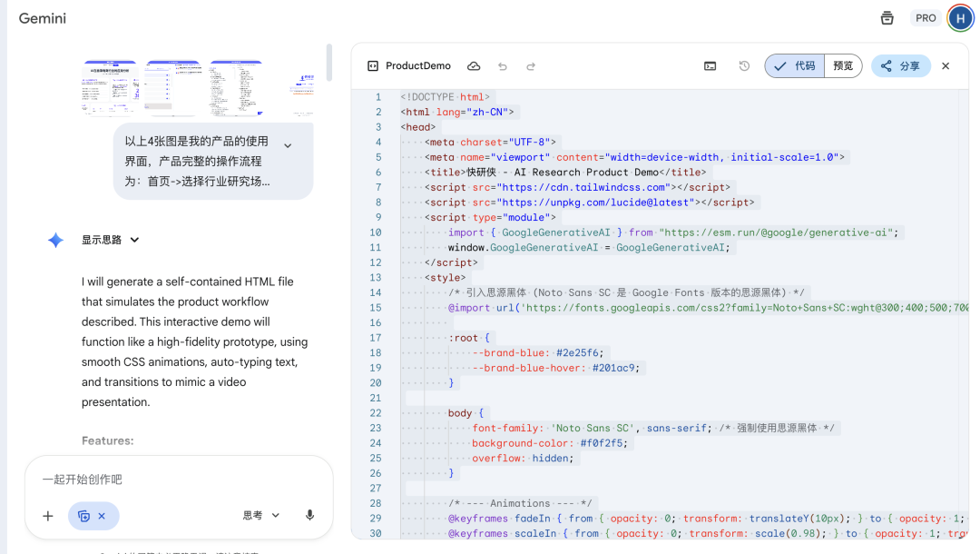Undo the last canvas edit

click(503, 66)
